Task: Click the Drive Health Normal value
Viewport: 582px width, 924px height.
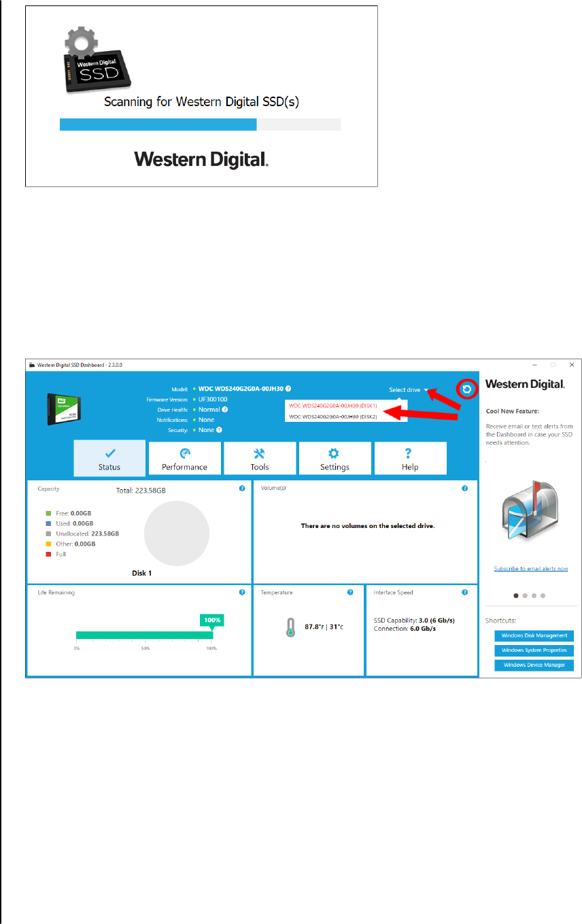Action: coord(209,410)
